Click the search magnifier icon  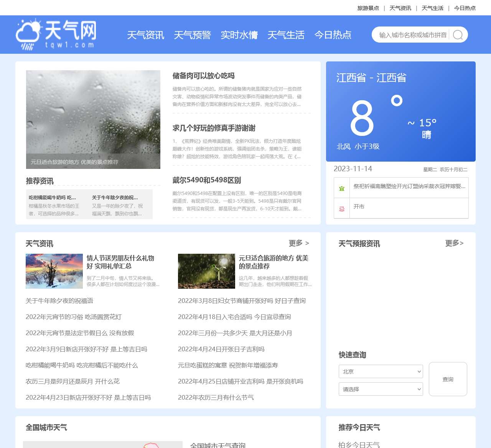(x=457, y=35)
